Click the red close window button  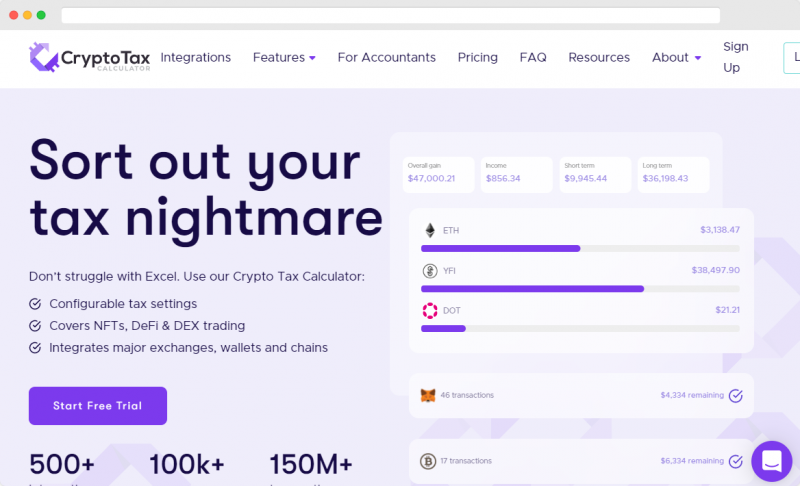(14, 15)
